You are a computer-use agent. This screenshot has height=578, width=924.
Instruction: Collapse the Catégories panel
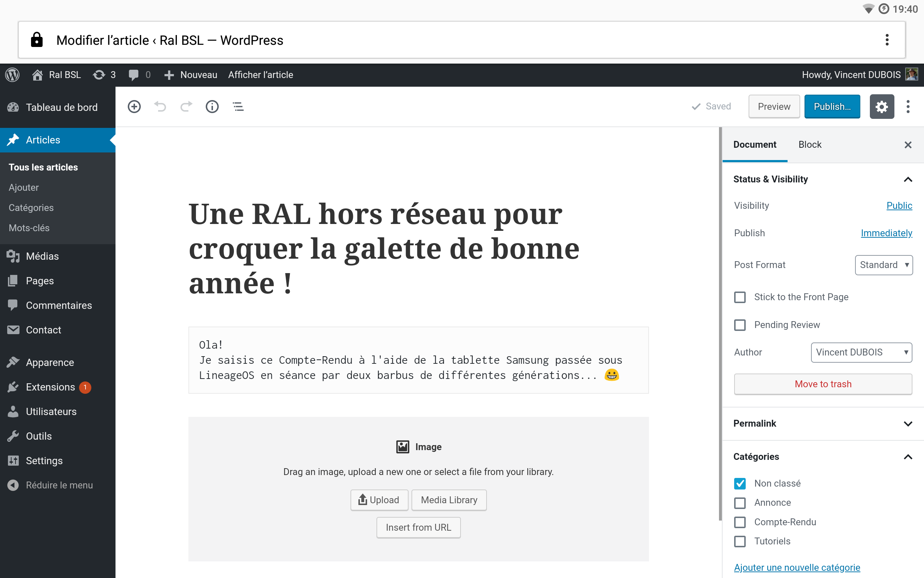(823, 457)
